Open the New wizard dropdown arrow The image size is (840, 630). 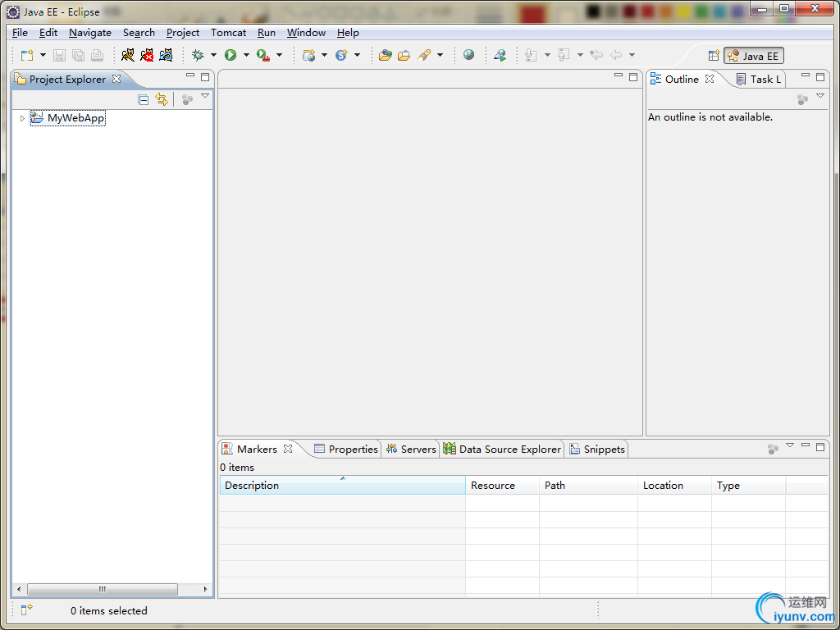click(43, 55)
